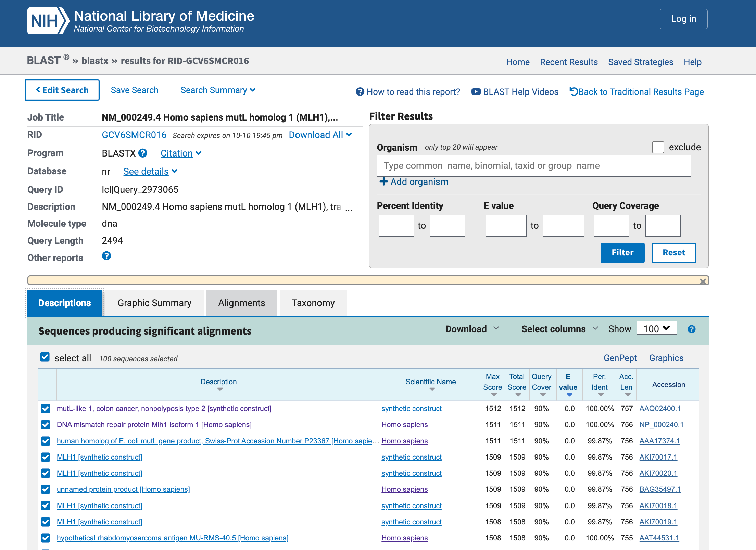756x550 pixels.
Task: Sort by Total Score column arrow
Action: point(518,395)
